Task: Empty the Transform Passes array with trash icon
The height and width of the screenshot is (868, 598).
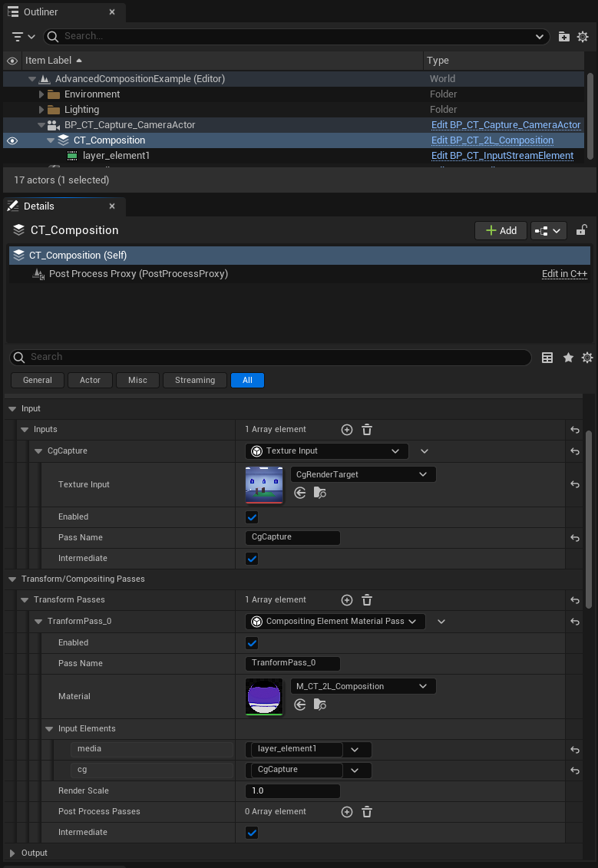Action: point(367,600)
